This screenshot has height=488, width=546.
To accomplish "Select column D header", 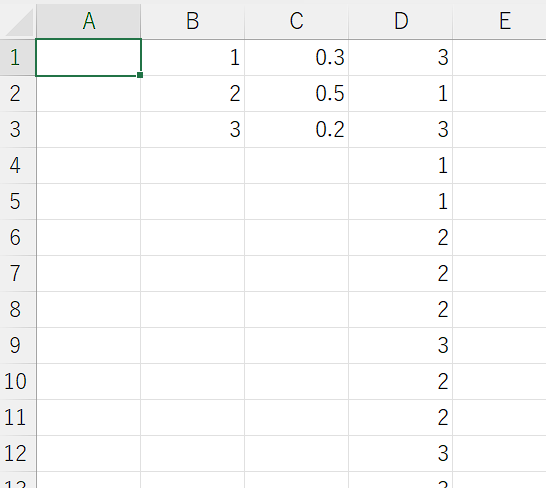I will pyautogui.click(x=400, y=21).
